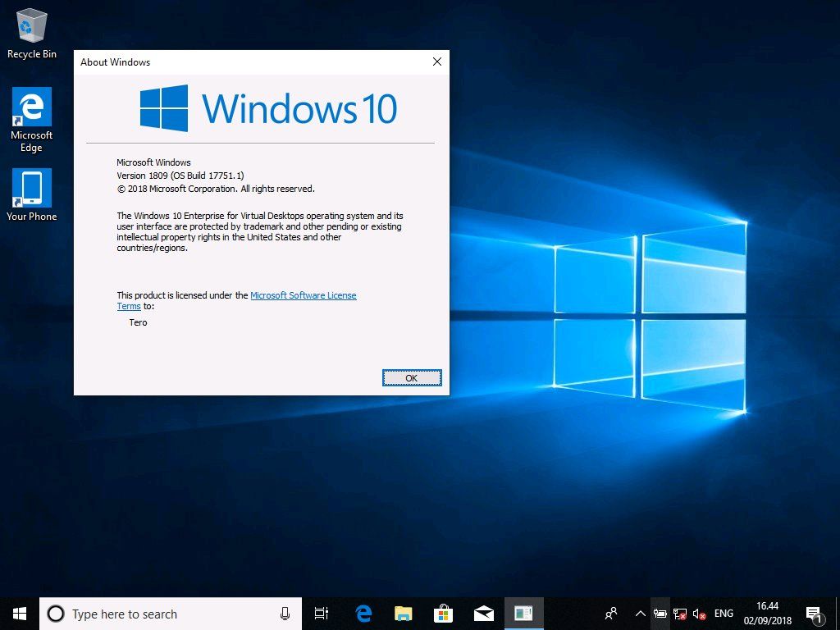
Task: Select Your Phone desktop shortcut
Action: [32, 194]
